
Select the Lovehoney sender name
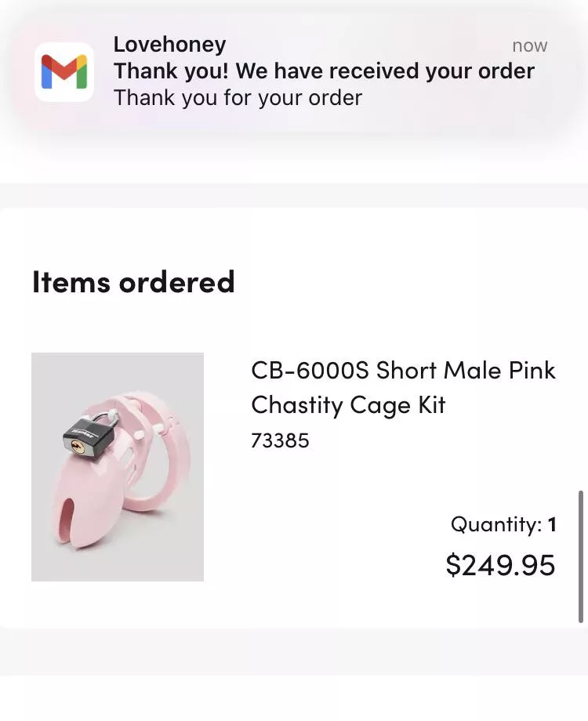coord(169,45)
